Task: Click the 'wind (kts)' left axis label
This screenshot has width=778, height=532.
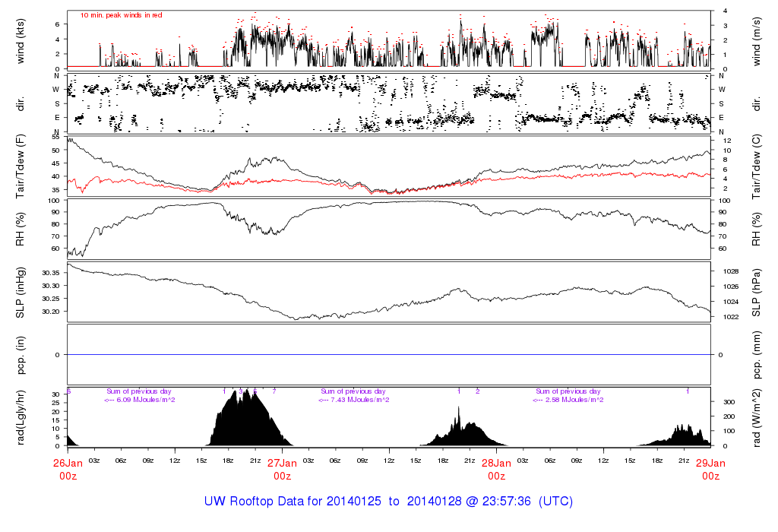Action: pos(21,40)
